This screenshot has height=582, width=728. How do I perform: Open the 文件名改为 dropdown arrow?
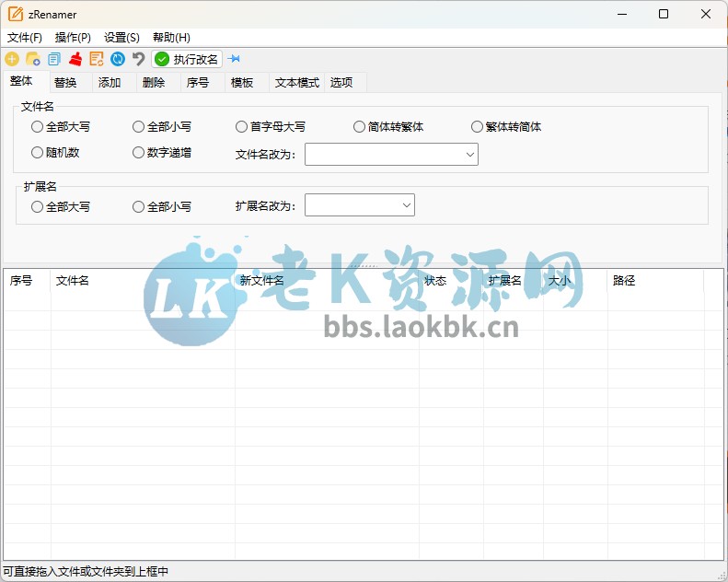[x=470, y=154]
